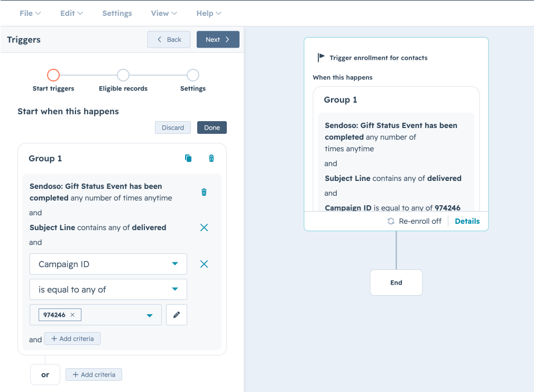
Task: Click the flag icon in trigger card
Action: 321,58
